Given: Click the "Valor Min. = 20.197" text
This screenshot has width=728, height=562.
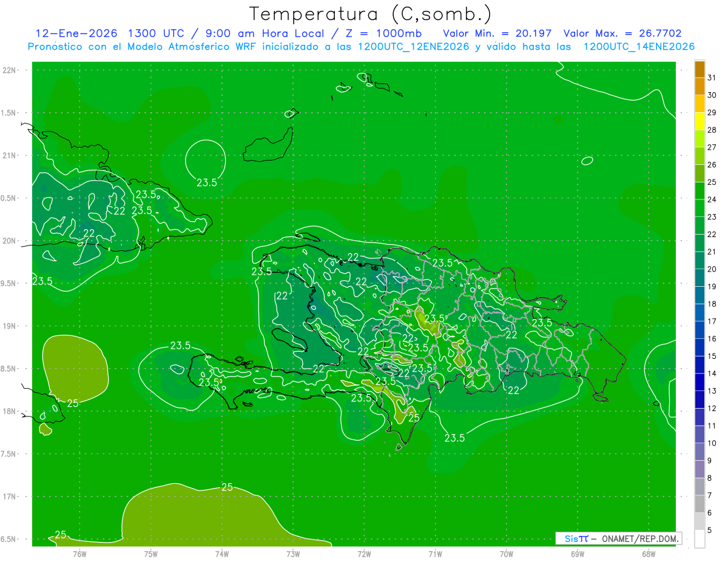Looking at the screenshot, I should point(497,33).
